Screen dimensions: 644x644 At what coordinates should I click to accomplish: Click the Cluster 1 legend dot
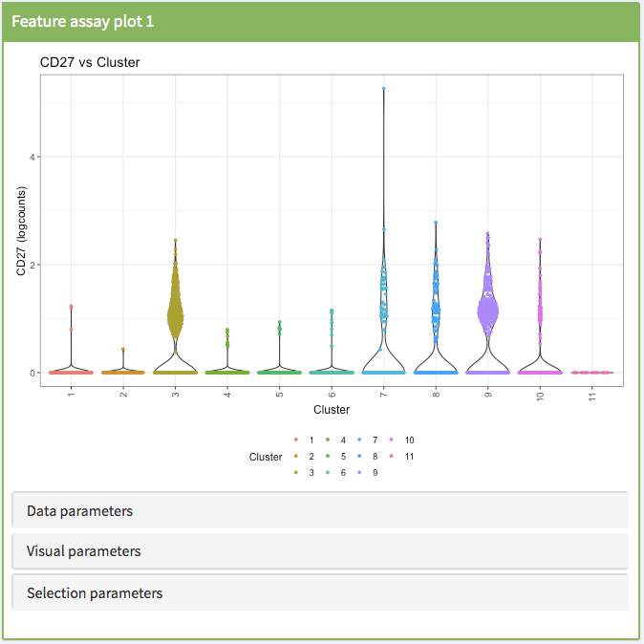(295, 440)
